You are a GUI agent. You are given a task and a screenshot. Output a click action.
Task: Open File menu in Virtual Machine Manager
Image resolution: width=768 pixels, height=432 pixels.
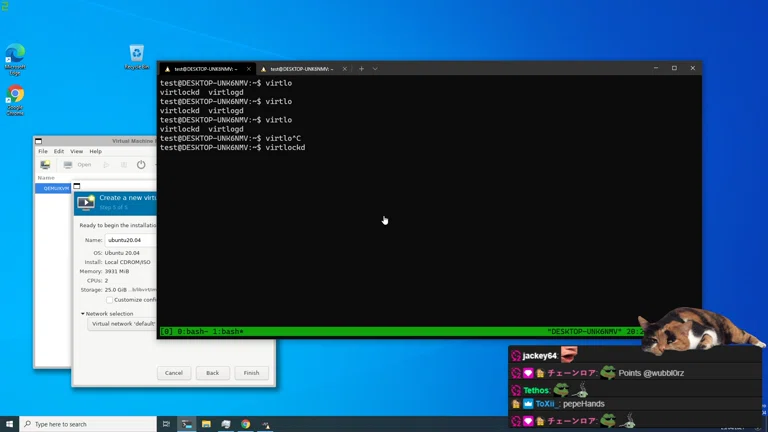[43, 151]
